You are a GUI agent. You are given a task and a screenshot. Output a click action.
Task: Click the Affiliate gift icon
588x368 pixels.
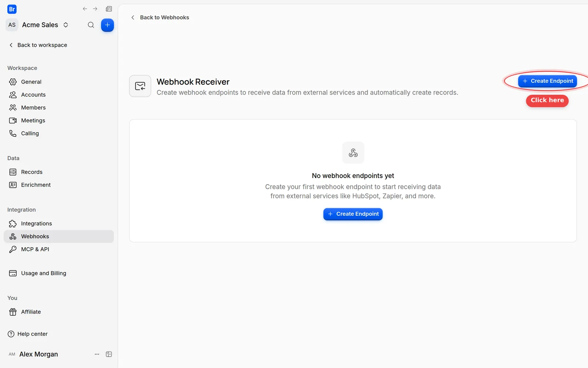pyautogui.click(x=13, y=312)
